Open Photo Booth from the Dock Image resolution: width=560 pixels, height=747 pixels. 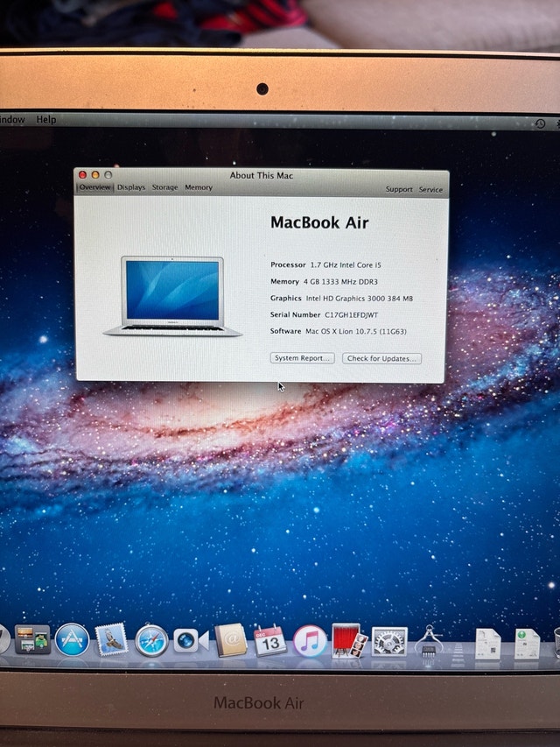coord(349,641)
